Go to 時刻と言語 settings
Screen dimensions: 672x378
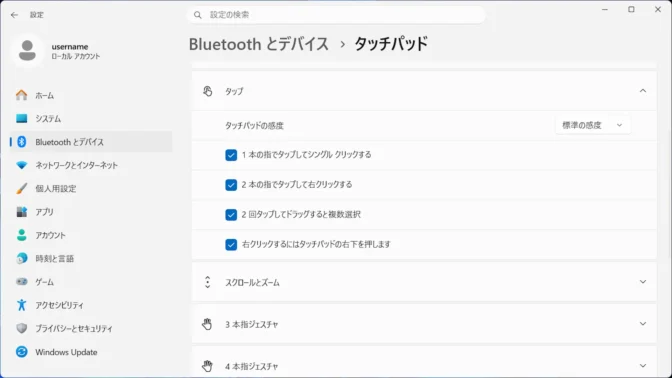91,258
